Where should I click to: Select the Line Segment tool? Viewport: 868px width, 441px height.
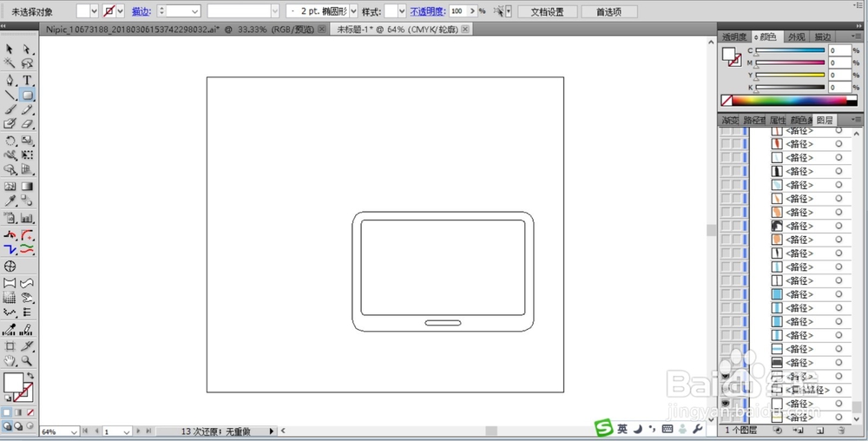point(10,95)
